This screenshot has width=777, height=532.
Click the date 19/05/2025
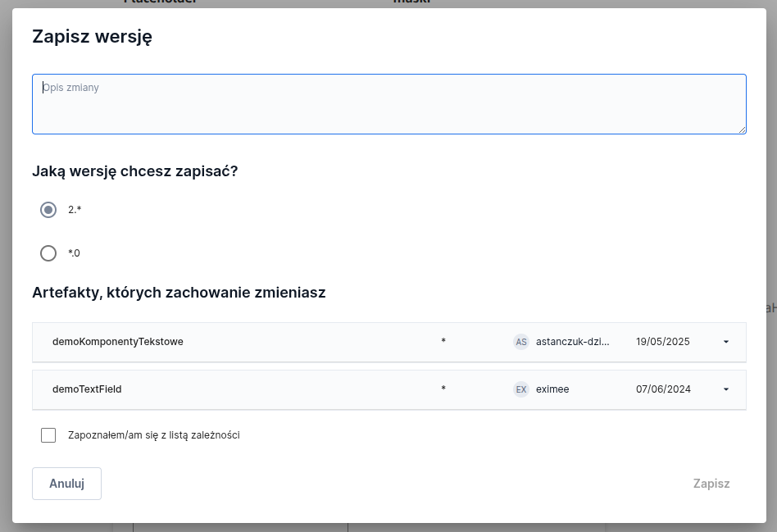point(663,342)
